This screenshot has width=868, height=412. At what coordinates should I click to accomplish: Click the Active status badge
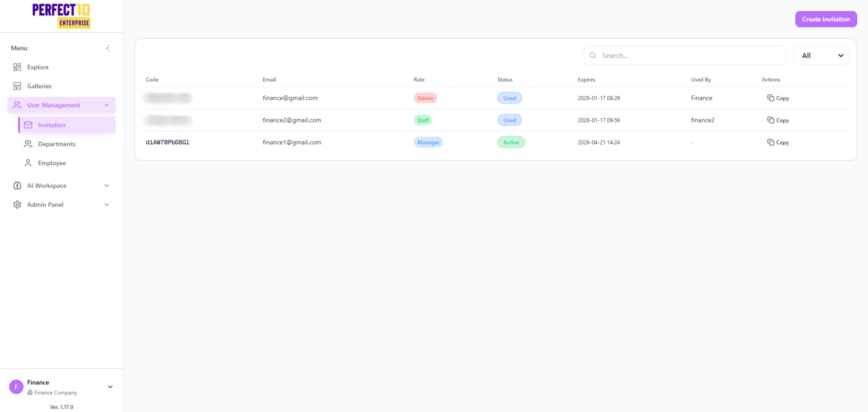pos(511,142)
